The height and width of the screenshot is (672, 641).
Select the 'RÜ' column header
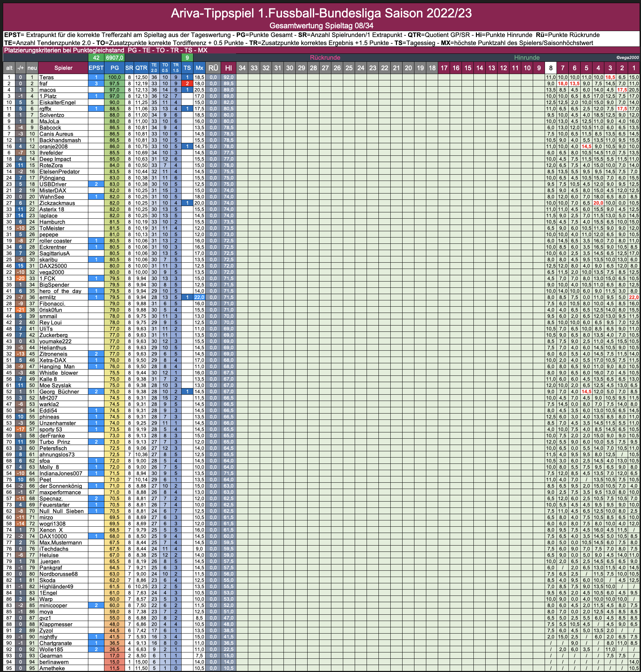pyautogui.click(x=213, y=68)
